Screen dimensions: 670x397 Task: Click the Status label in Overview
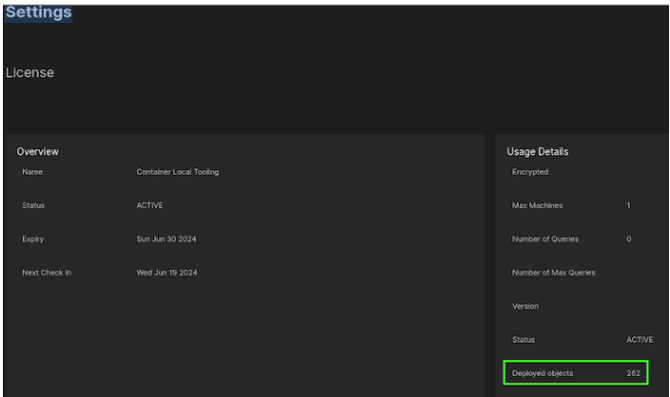(x=33, y=206)
